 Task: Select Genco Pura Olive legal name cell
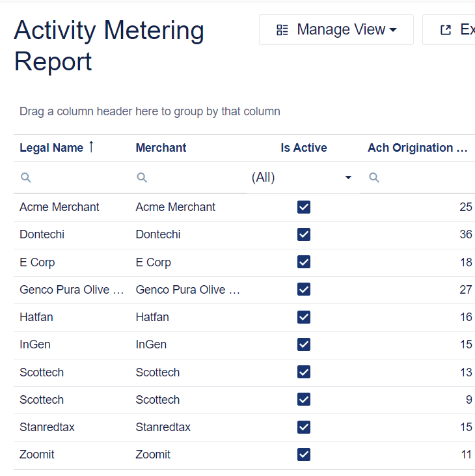(x=72, y=290)
